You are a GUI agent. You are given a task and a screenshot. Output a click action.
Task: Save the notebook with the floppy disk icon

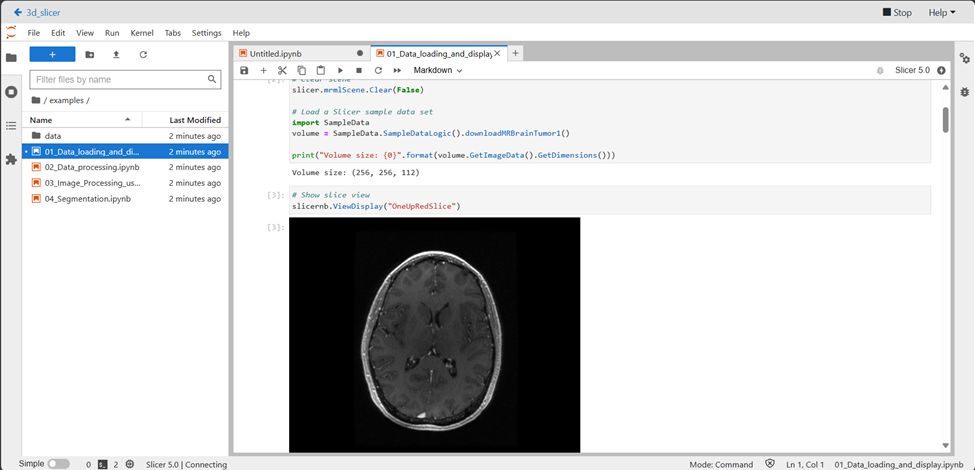click(244, 70)
